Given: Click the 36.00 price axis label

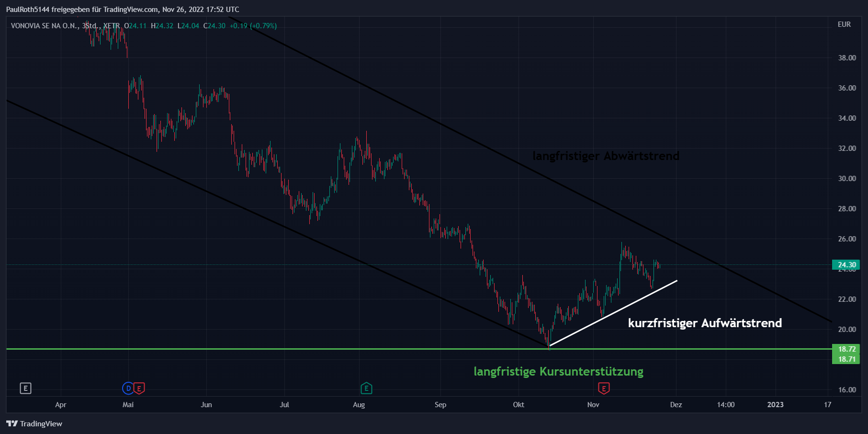Looking at the screenshot, I should pos(847,88).
